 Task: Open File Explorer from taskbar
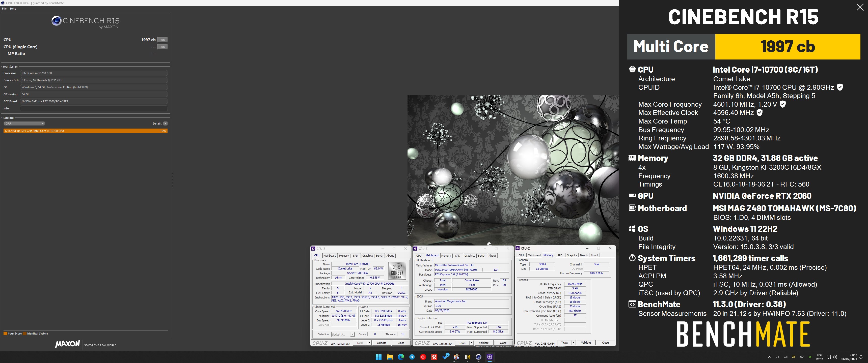pos(390,357)
